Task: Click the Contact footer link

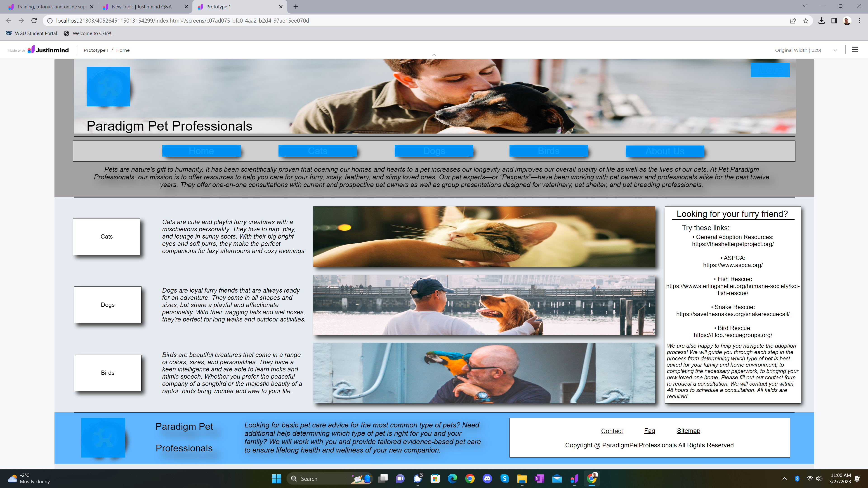Action: (612, 431)
